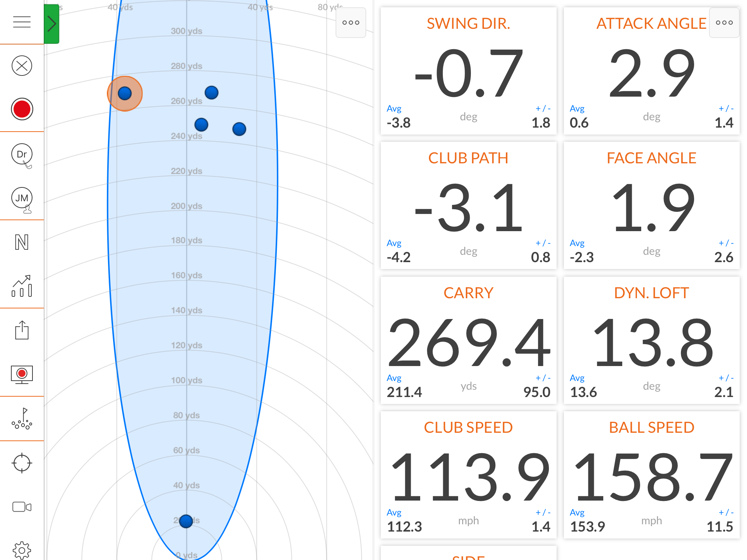The height and width of the screenshot is (560, 747).
Task: Select the short shot near 20 yds
Action: (x=186, y=521)
